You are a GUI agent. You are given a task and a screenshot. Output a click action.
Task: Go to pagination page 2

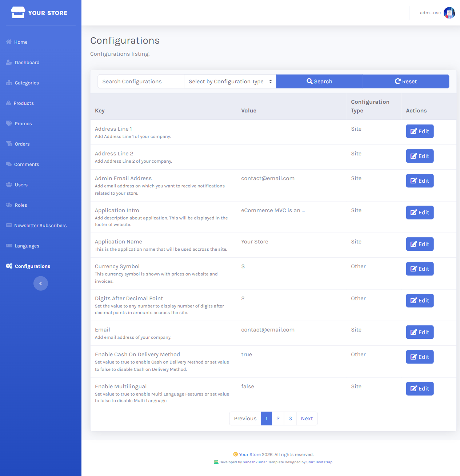pos(278,419)
